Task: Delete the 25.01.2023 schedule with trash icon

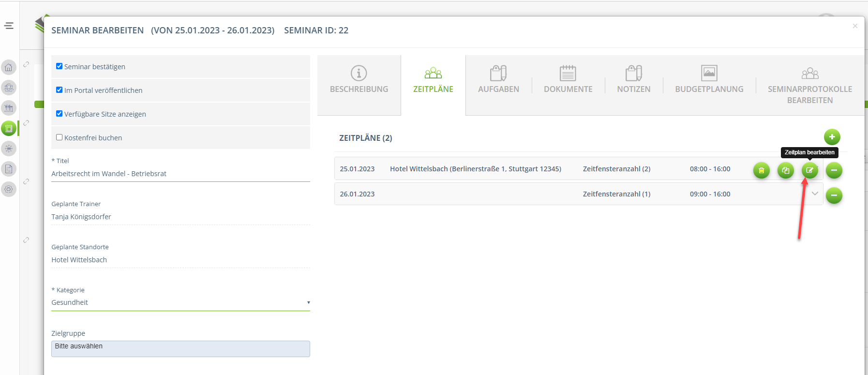Action: click(x=761, y=170)
